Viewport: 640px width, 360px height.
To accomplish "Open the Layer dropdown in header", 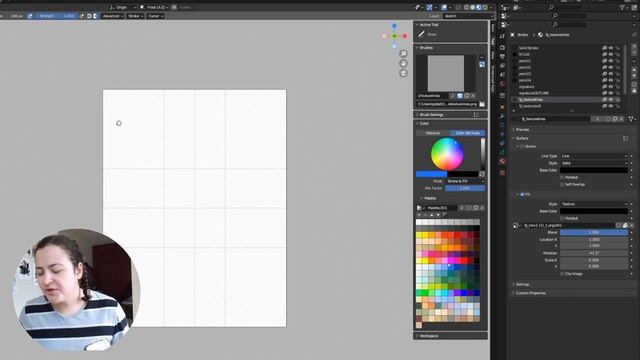I will pos(468,16).
